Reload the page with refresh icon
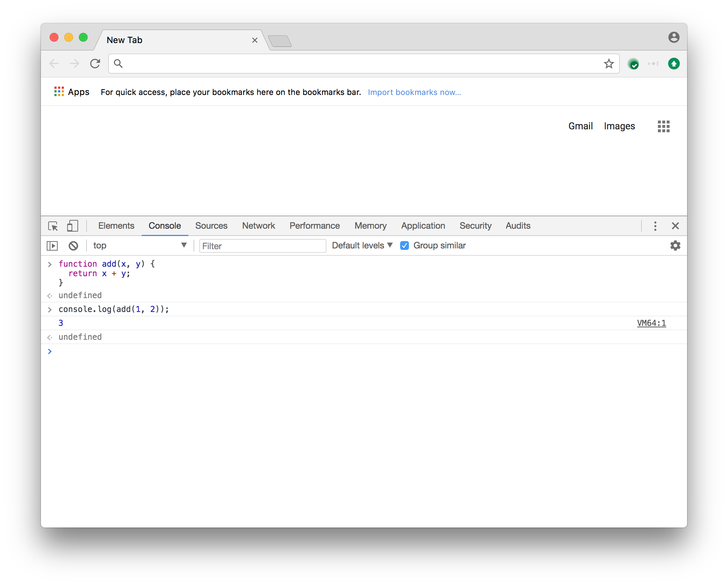 pos(95,64)
